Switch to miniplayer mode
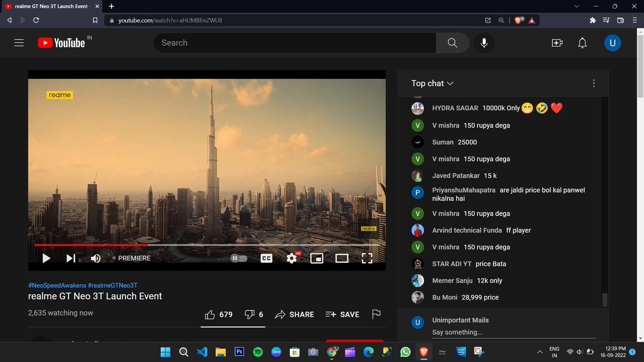This screenshot has height=362, width=644. click(x=317, y=258)
